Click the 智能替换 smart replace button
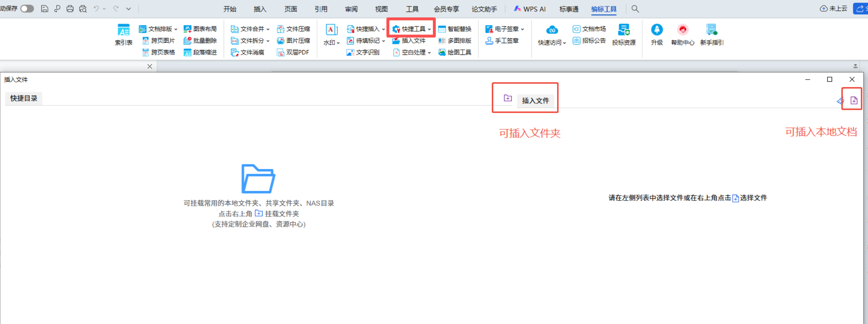 point(455,29)
